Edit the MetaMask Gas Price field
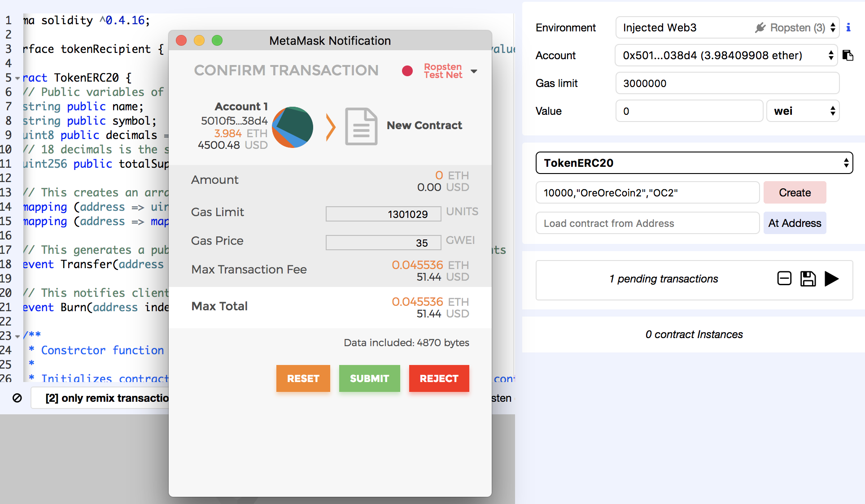The image size is (865, 504). 384,243
